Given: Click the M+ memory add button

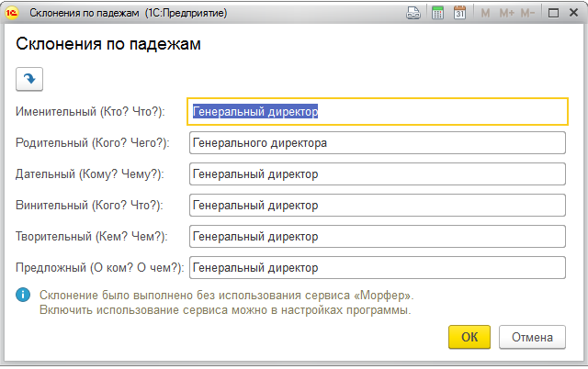Looking at the screenshot, I should [x=506, y=13].
